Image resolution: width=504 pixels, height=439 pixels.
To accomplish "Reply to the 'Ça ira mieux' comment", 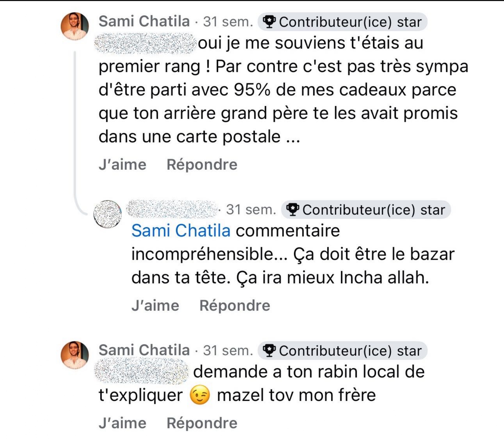I will tap(235, 305).
